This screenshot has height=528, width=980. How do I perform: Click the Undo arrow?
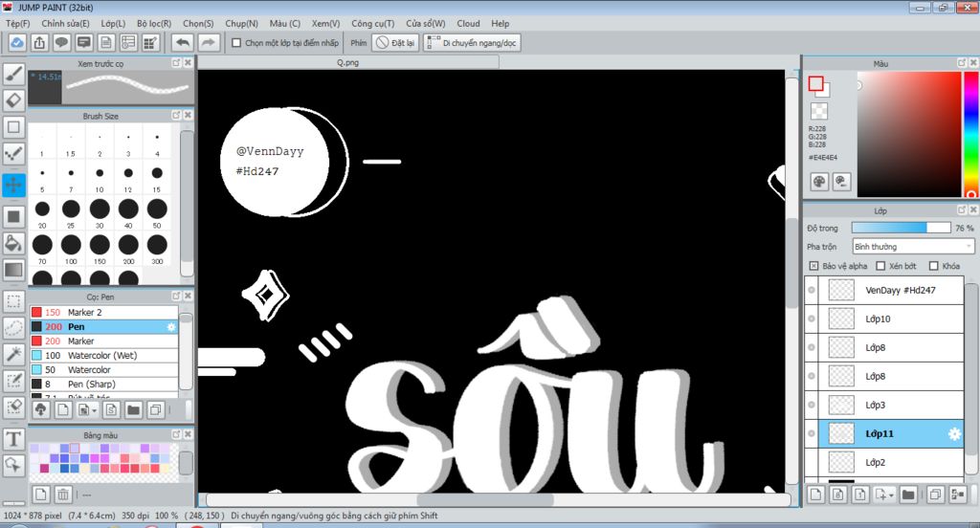[183, 42]
